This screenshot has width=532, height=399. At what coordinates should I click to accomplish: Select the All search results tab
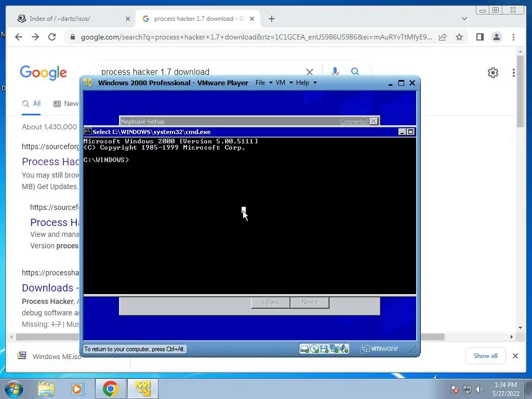click(31, 104)
